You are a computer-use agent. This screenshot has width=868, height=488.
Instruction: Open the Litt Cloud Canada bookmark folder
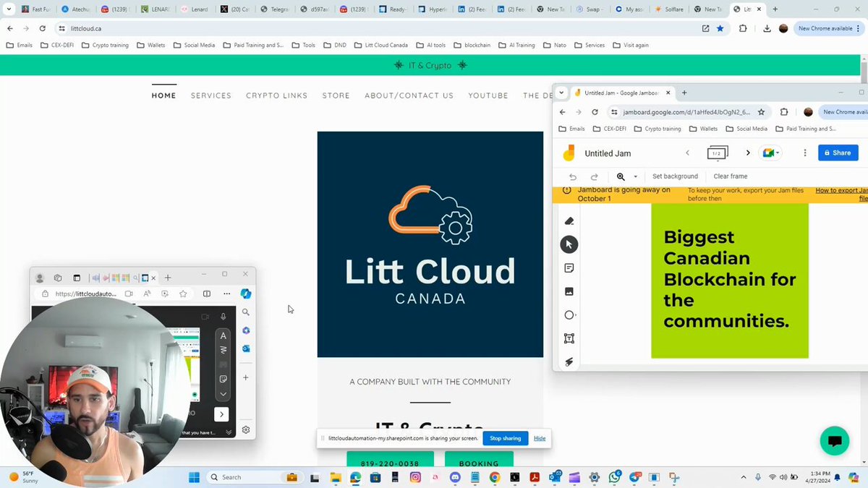click(x=380, y=45)
